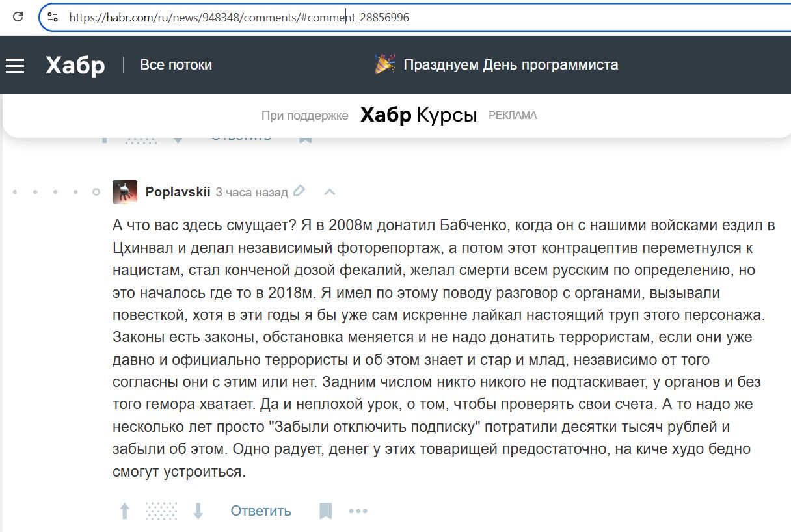This screenshot has height=532, width=791.
Task: Bookmark Poplavskii's comment
Action: coord(325,511)
